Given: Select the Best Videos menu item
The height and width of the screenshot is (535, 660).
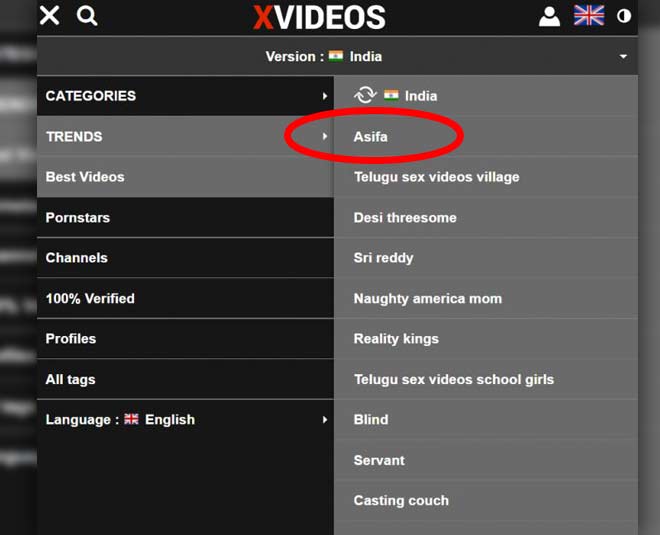Looking at the screenshot, I should (x=85, y=177).
